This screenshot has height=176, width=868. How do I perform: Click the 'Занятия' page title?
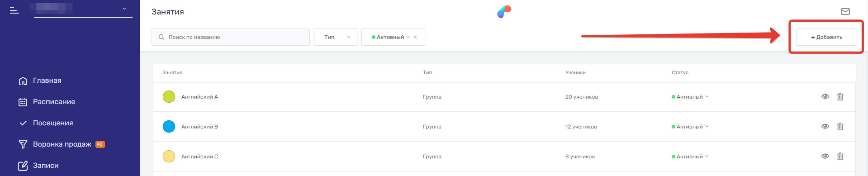[x=168, y=12]
